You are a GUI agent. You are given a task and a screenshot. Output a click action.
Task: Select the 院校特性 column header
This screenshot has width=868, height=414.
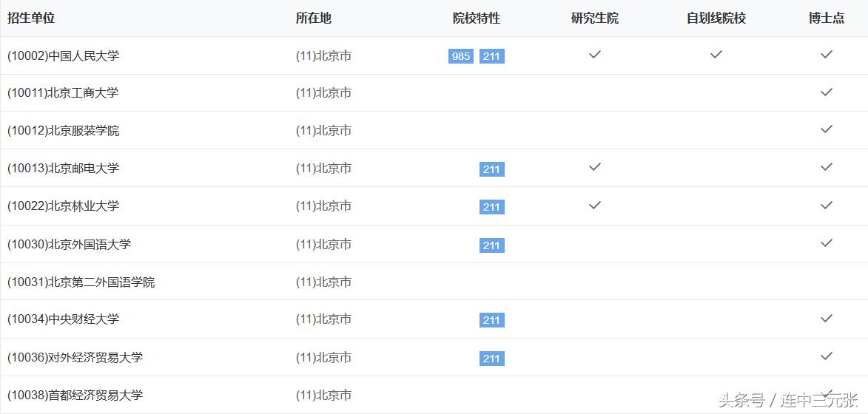point(477,18)
